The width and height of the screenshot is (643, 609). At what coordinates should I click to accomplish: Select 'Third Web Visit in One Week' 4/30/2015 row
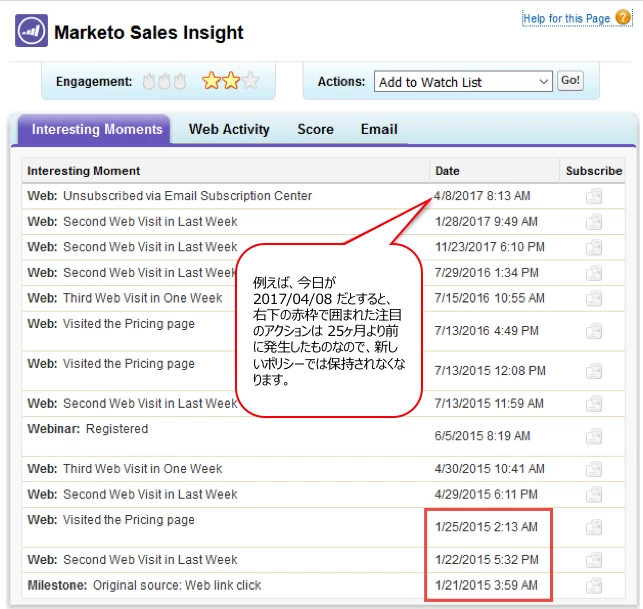[142, 469]
